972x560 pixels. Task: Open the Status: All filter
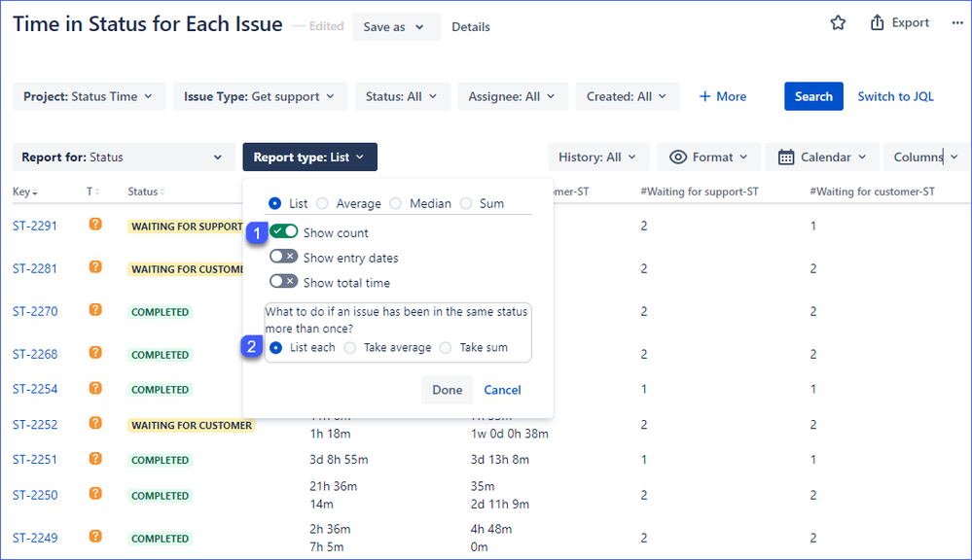tap(402, 96)
